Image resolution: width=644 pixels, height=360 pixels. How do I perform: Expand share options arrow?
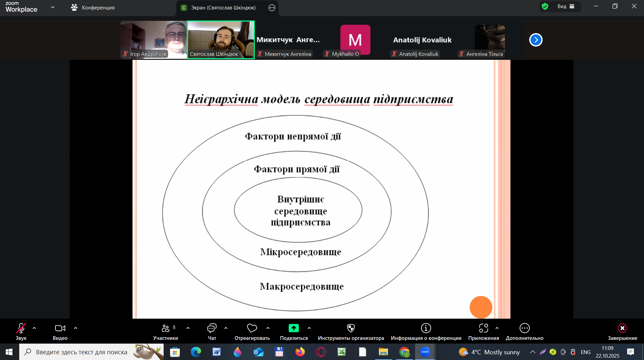309,328
